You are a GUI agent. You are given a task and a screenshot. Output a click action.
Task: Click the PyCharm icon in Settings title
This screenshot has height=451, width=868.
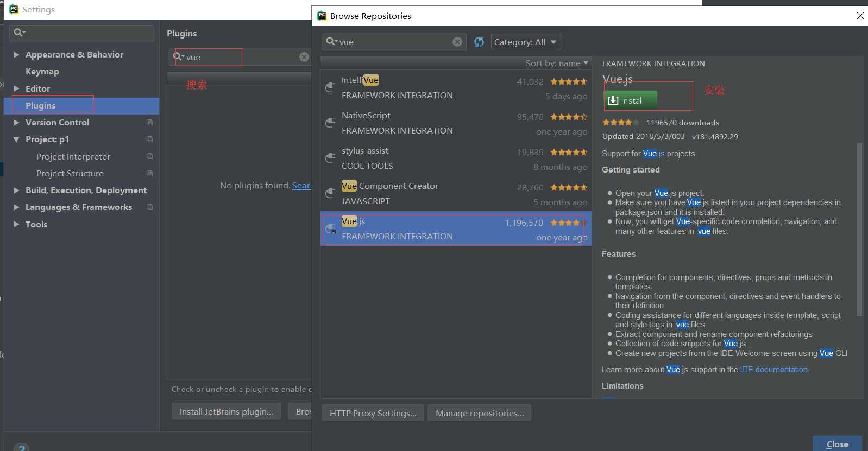14,9
